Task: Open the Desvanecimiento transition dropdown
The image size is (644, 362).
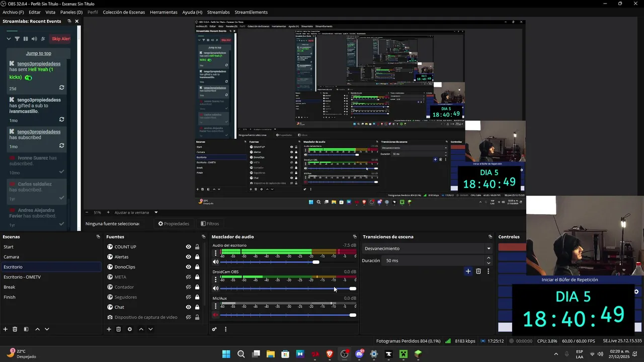Action: [x=427, y=248]
